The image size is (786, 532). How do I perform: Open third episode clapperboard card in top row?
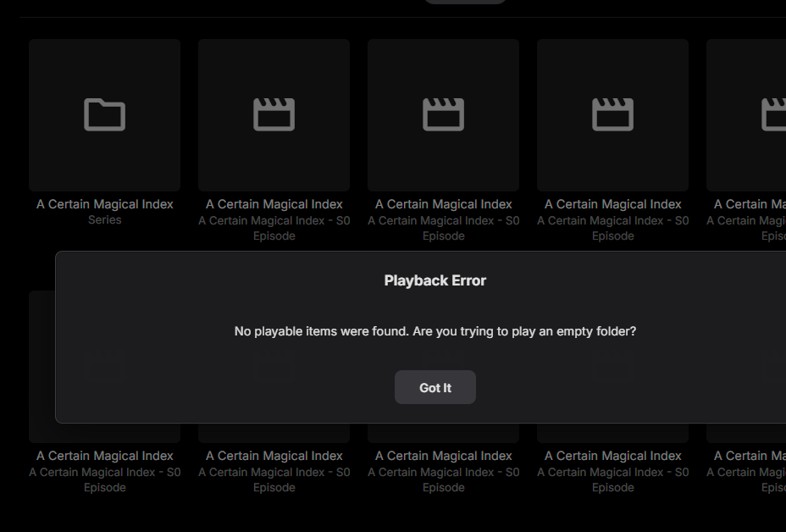pyautogui.click(x=612, y=115)
